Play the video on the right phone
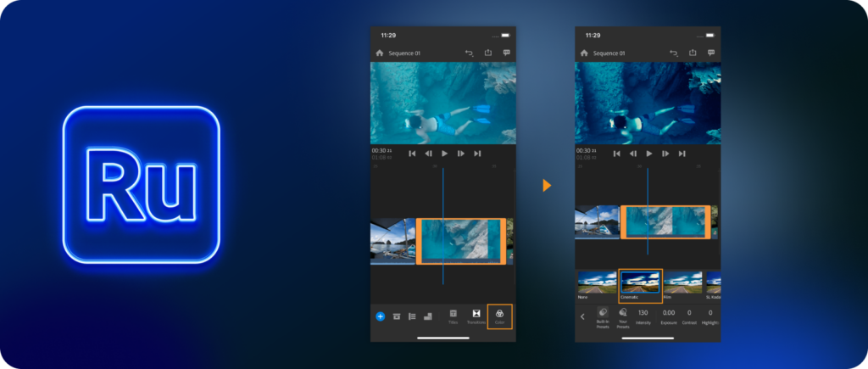Viewport: 868px width, 369px height. [649, 154]
